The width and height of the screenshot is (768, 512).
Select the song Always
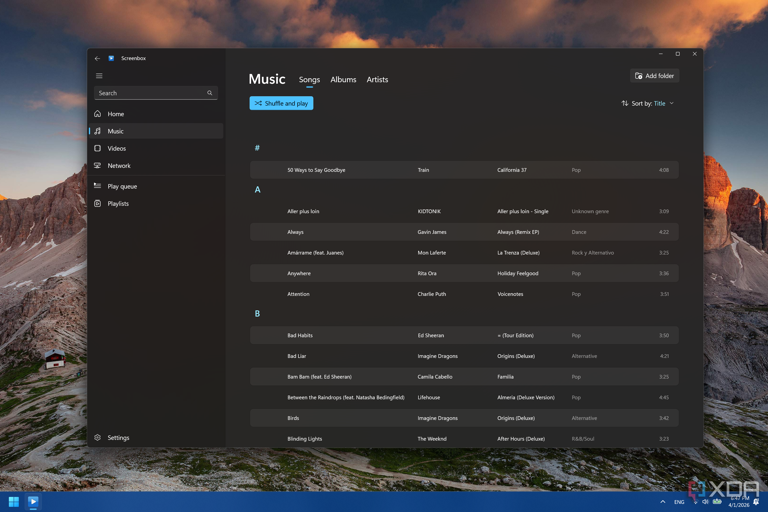(464, 232)
